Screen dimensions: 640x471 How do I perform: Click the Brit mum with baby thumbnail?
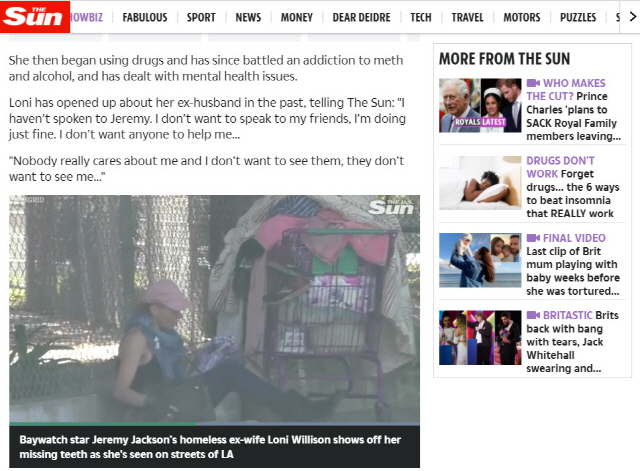coord(480,260)
